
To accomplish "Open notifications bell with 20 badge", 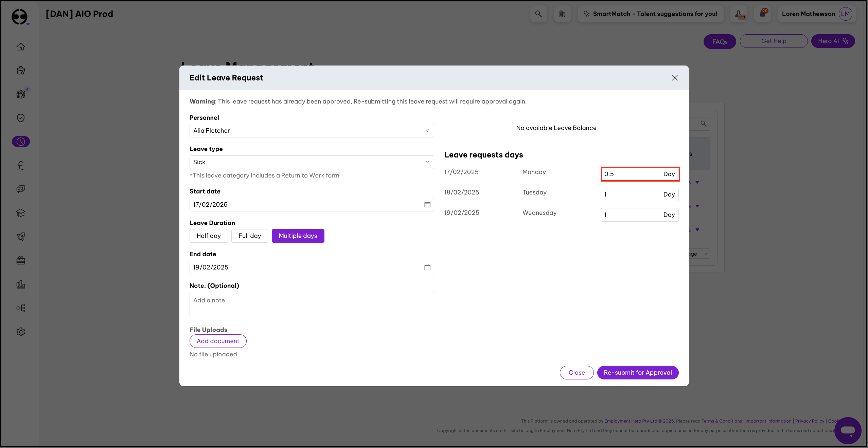I will pos(763,14).
